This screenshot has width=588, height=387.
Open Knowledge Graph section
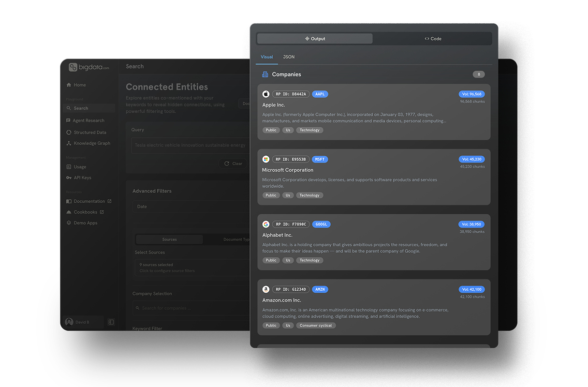point(89,143)
